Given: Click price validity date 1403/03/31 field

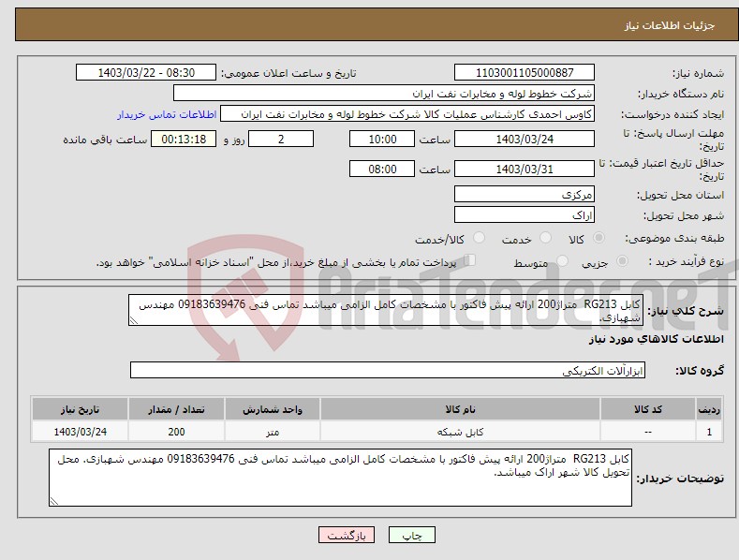Looking at the screenshot, I should (525, 169).
